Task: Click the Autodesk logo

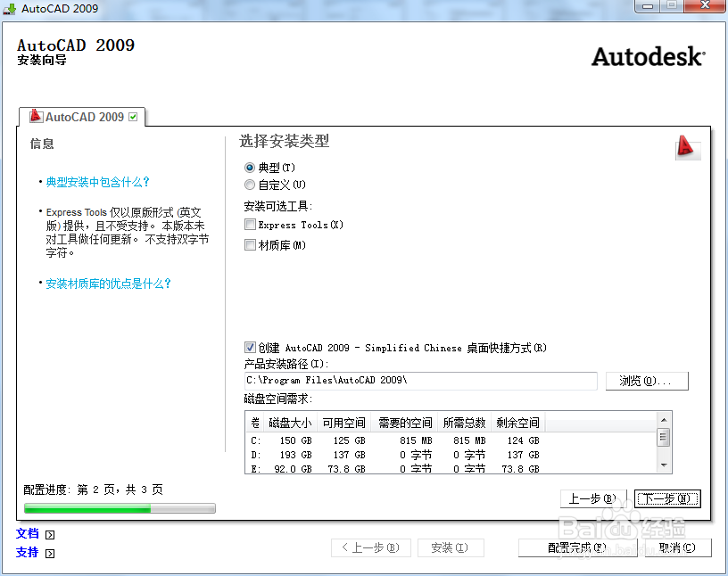Action: click(649, 57)
